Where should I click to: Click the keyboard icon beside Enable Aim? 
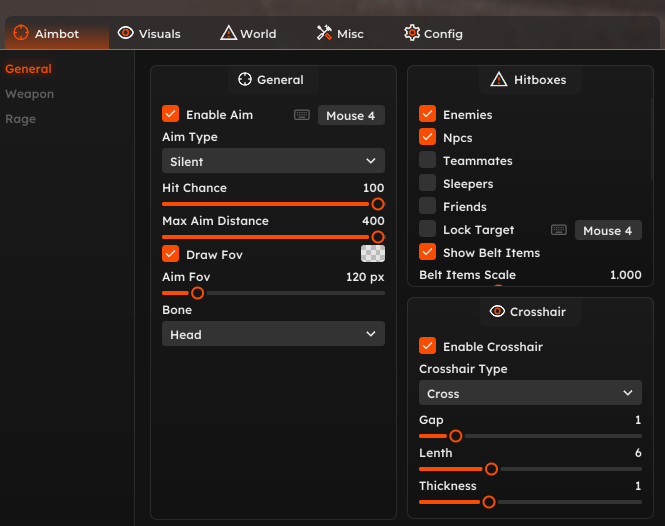point(302,115)
